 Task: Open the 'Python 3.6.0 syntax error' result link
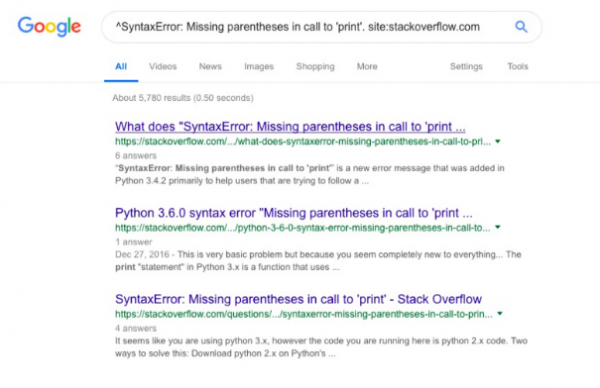coord(293,213)
